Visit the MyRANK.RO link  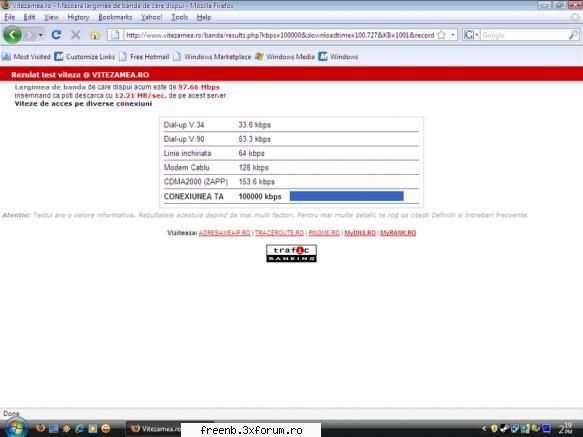click(x=398, y=233)
